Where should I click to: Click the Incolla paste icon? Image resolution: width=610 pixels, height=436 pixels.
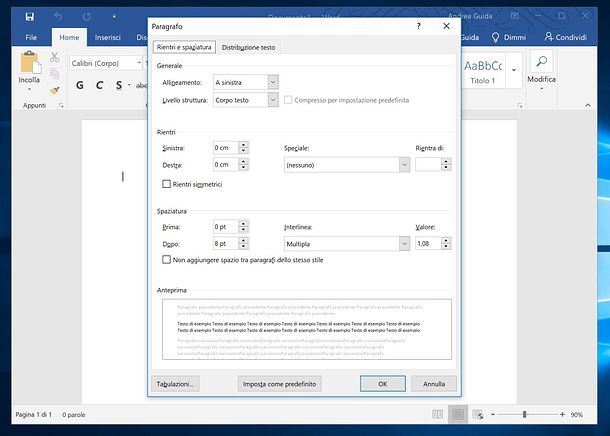(30, 62)
